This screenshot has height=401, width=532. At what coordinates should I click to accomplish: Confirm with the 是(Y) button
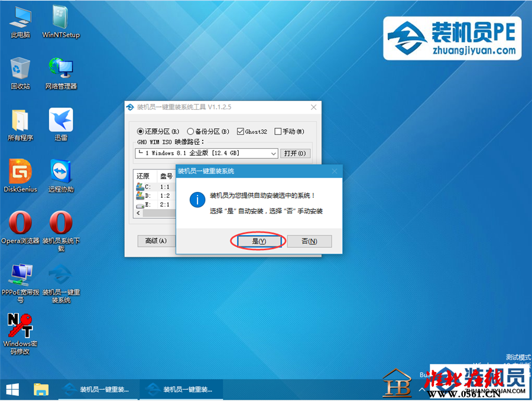259,242
